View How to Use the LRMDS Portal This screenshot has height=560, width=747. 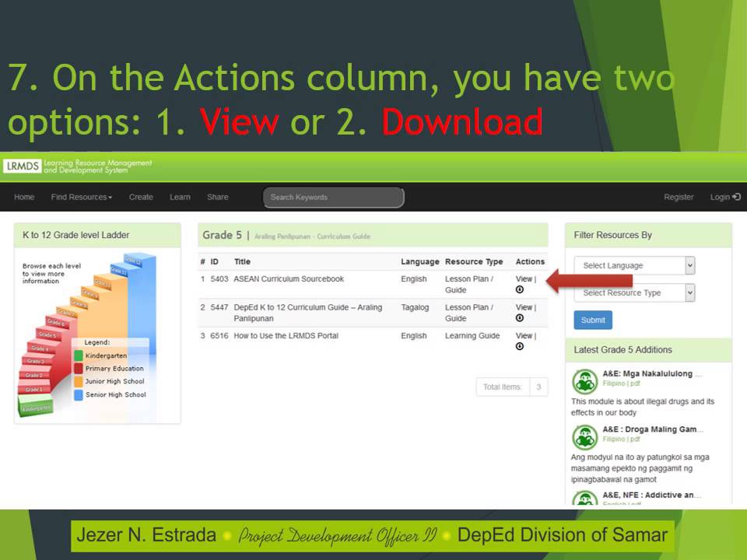524,335
